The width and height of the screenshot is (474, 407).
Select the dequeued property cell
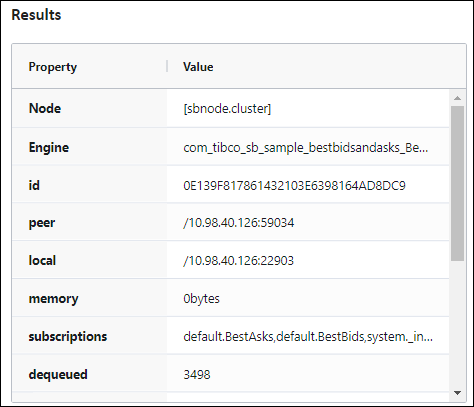[x=89, y=374]
